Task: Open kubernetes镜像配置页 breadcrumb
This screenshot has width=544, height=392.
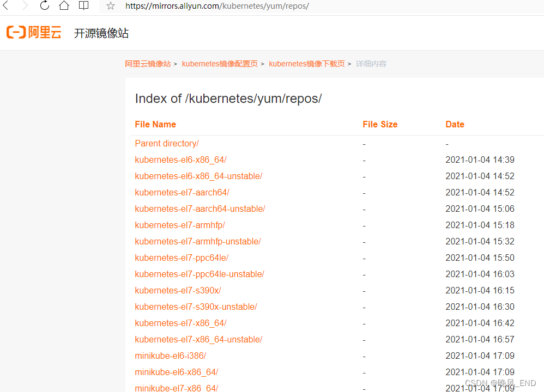Action: (x=220, y=64)
